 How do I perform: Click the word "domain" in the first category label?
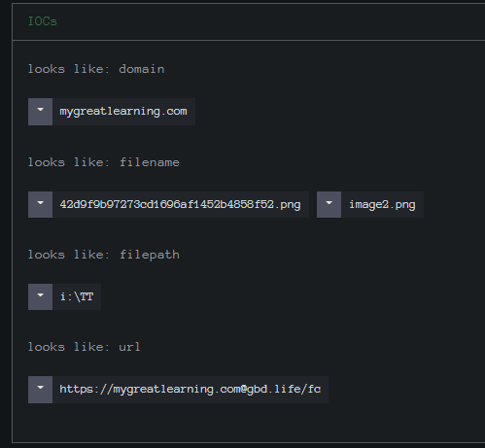point(142,69)
